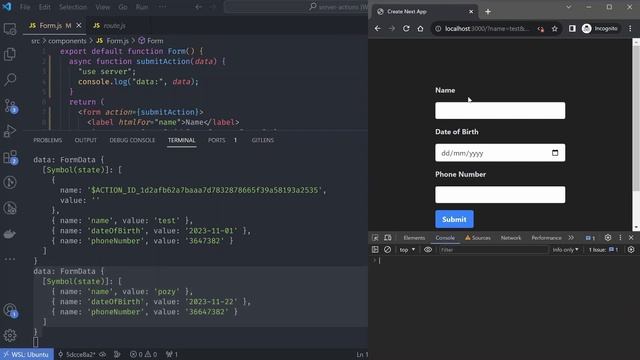Open the PROBLEMS panel tab
640x360 pixels.
pos(47,140)
